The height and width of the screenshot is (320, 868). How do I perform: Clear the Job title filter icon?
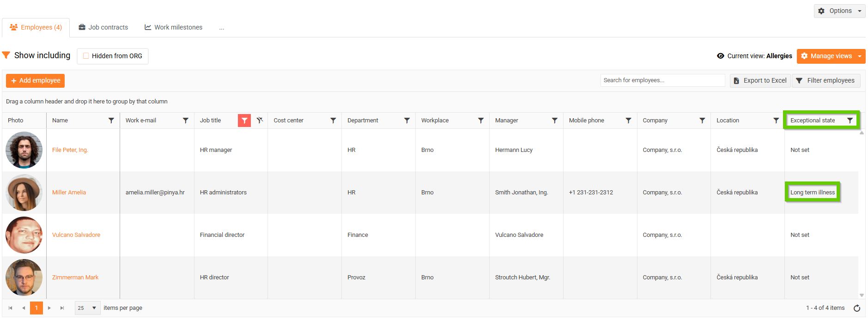coord(260,121)
